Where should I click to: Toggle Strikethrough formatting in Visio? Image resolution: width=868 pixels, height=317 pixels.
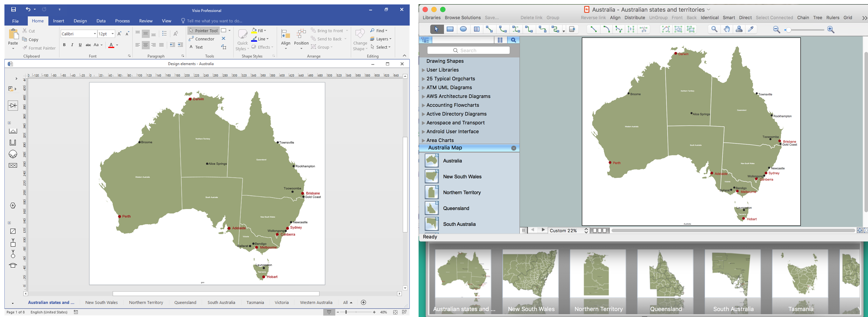point(88,45)
